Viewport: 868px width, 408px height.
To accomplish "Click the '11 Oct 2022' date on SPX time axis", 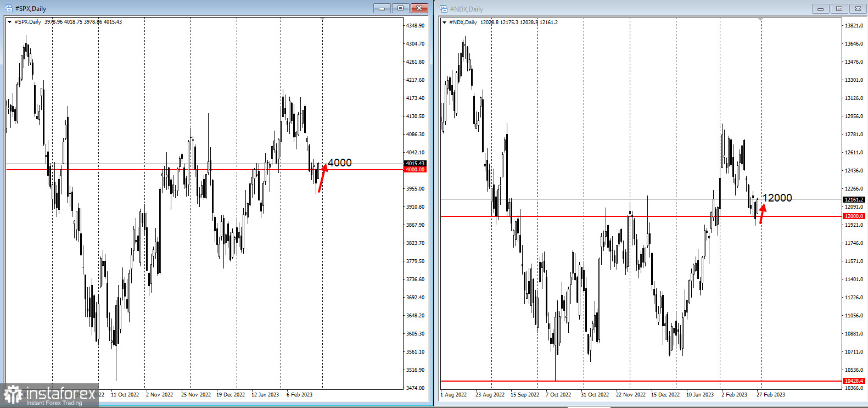I will coord(125,395).
